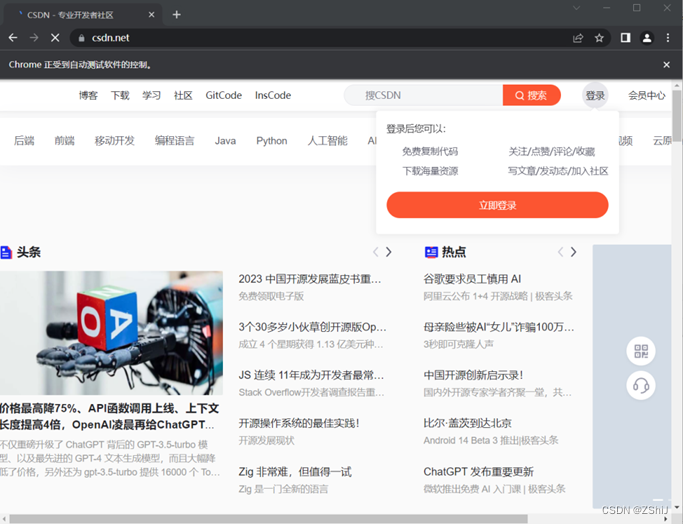Click the 3秒即可克隆人声 subtitle
This screenshot has height=524, width=683.
(458, 344)
